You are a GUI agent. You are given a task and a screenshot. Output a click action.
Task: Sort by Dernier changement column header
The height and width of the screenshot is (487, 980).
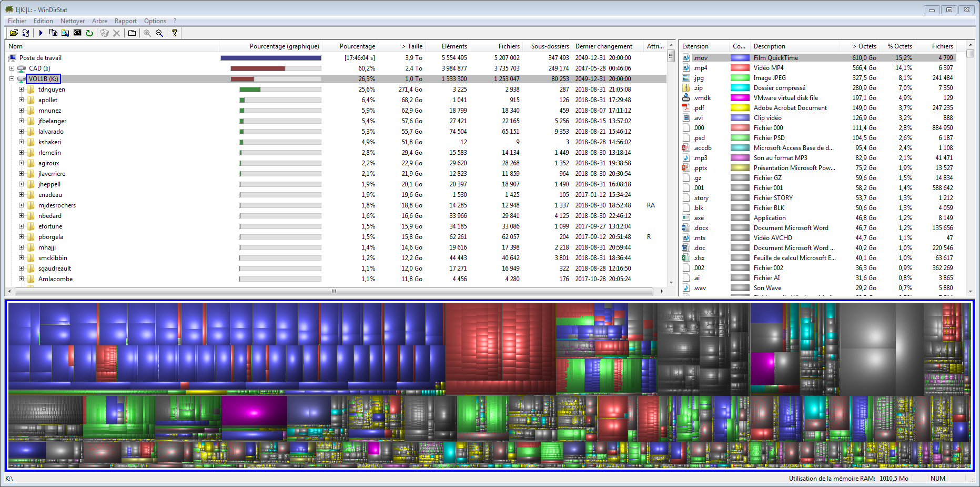tap(603, 46)
